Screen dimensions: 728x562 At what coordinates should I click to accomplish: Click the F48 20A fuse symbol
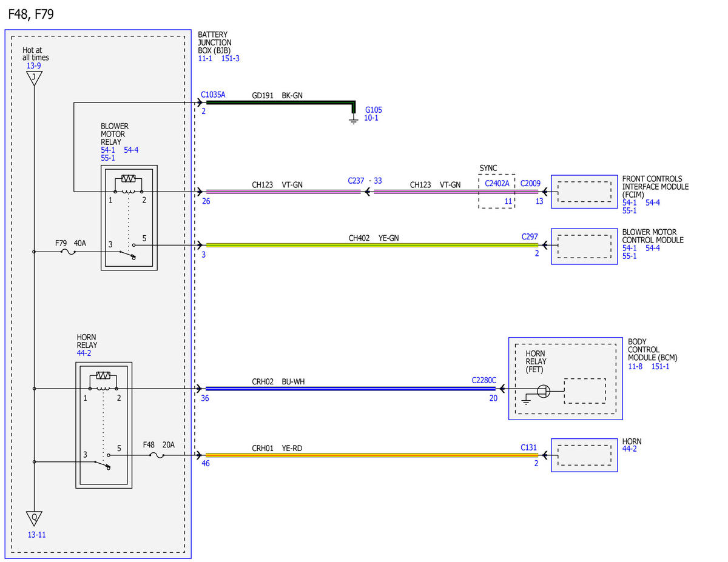(x=158, y=455)
